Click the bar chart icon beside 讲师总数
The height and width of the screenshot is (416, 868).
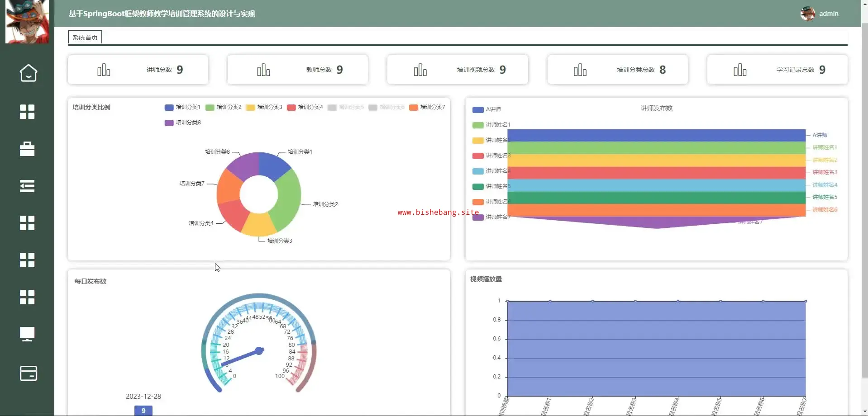(104, 70)
